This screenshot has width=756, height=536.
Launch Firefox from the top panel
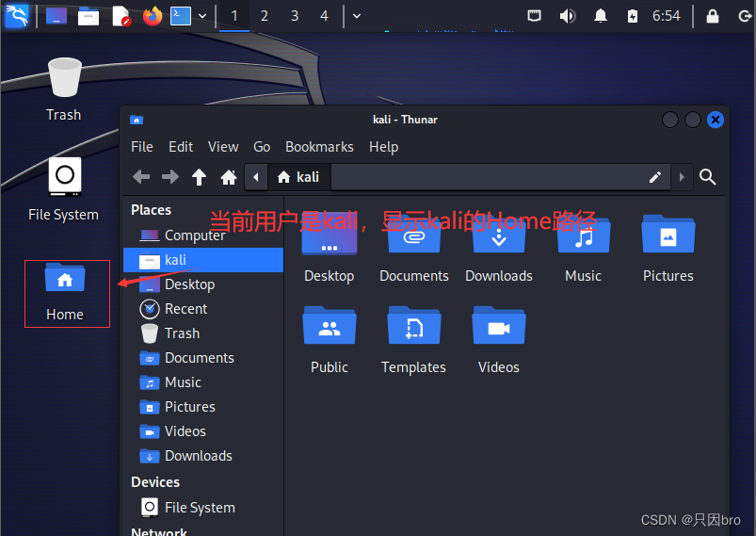click(153, 16)
